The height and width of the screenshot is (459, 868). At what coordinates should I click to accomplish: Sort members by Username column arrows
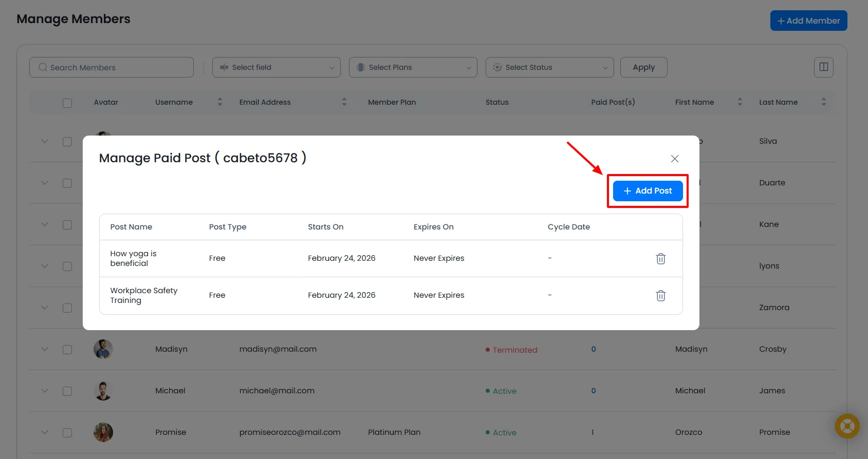pyautogui.click(x=220, y=102)
